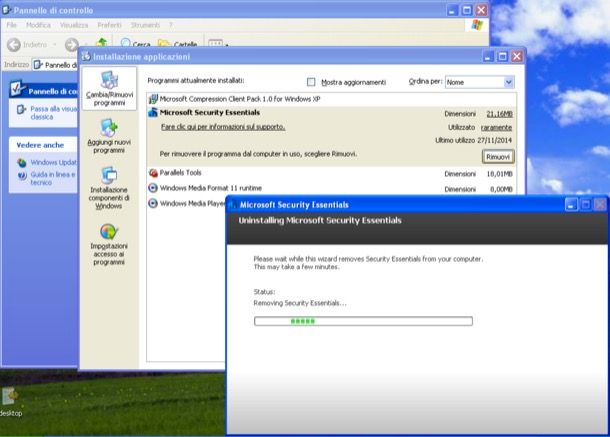The width and height of the screenshot is (610, 437).
Task: Open Installazione componenti di Windows
Action: click(x=108, y=176)
